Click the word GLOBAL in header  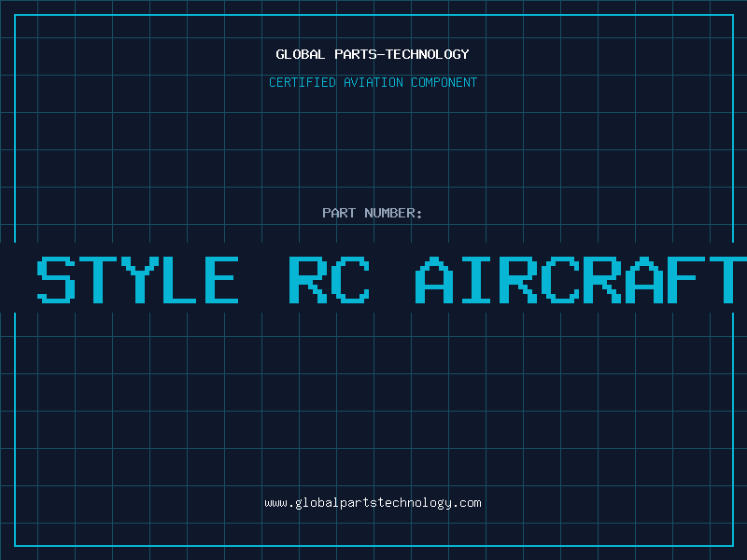tap(300, 54)
